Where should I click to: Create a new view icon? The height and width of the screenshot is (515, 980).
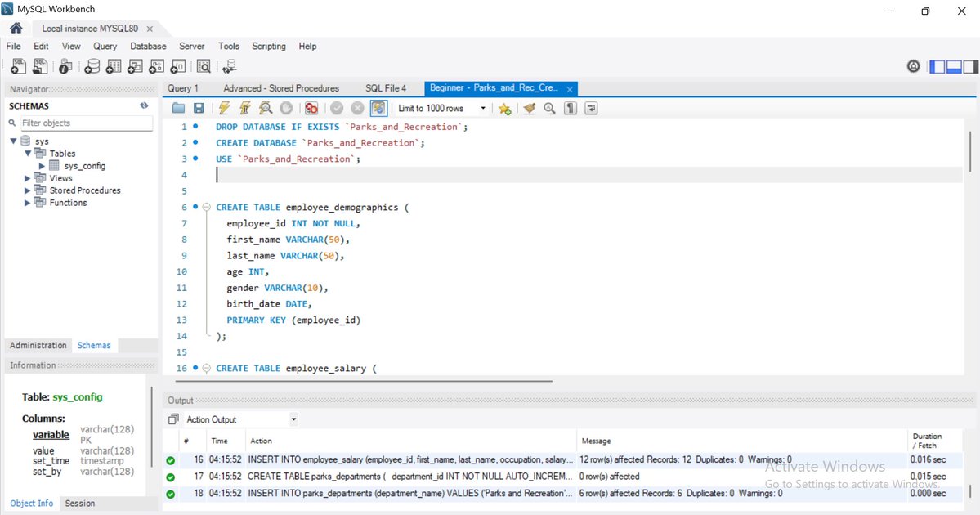tap(135, 66)
